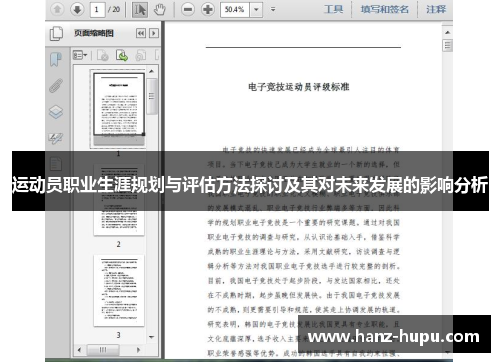Viewport: 500px width, 362px height.
Task: Click the zoom percentage field showing 50.4%
Action: (235, 9)
